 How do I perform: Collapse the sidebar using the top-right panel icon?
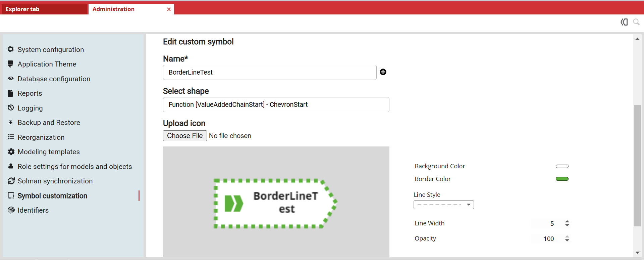(x=624, y=22)
